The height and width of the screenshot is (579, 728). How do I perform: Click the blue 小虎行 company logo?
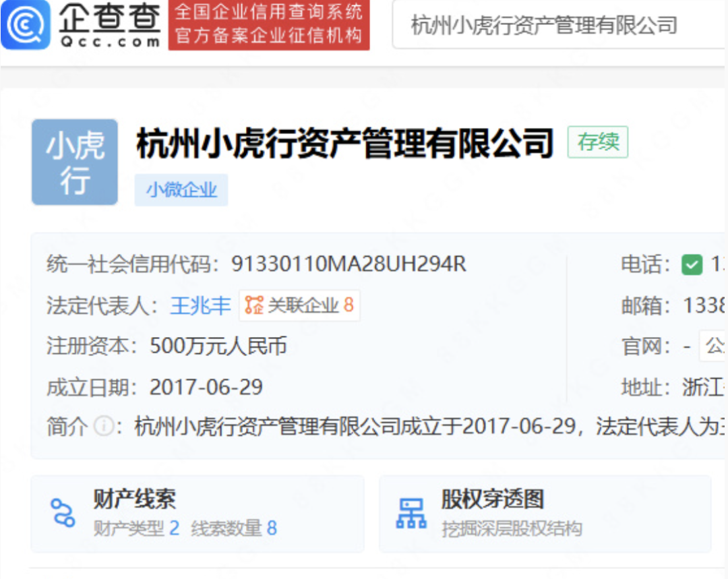coord(74,162)
